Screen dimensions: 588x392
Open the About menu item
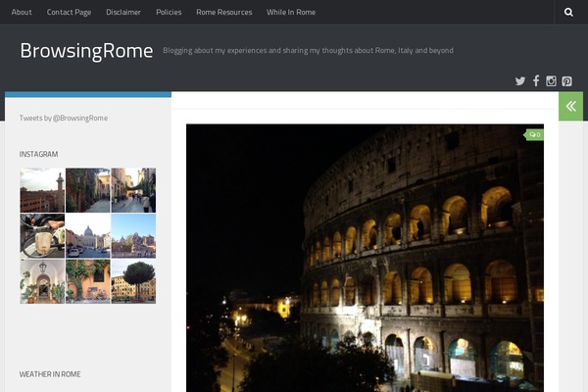tap(22, 12)
